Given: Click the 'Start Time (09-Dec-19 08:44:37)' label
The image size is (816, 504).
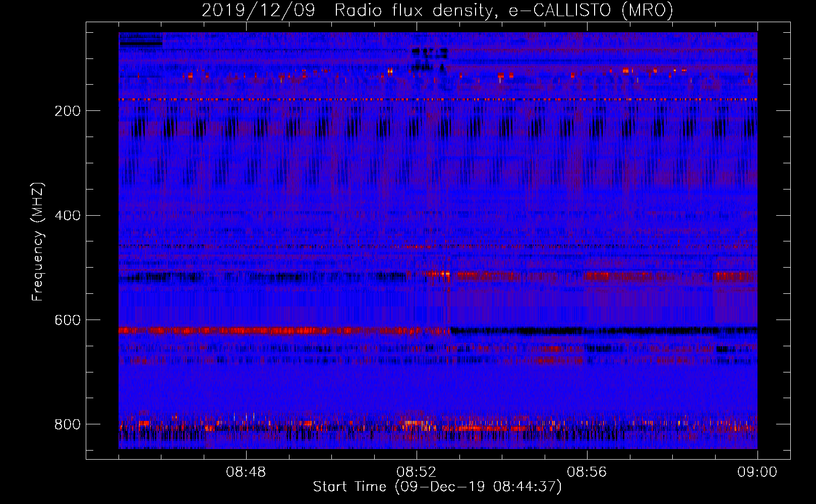Looking at the screenshot, I should click(437, 487).
